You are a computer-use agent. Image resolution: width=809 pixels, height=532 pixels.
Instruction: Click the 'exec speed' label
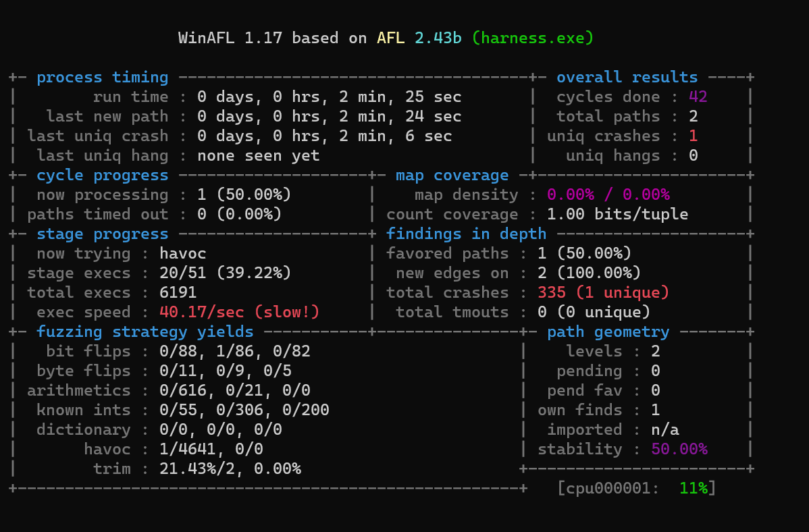[x=84, y=313]
